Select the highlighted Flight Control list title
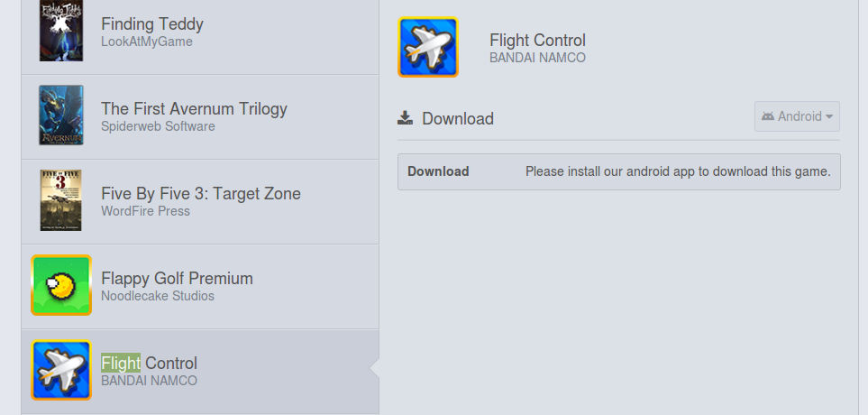The image size is (868, 415). [149, 363]
